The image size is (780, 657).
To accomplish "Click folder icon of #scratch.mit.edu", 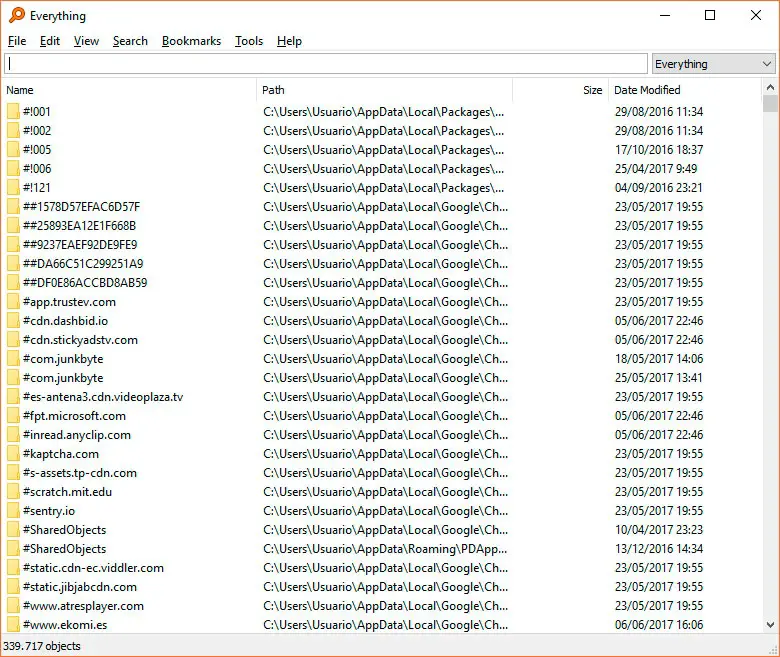I will coord(13,491).
